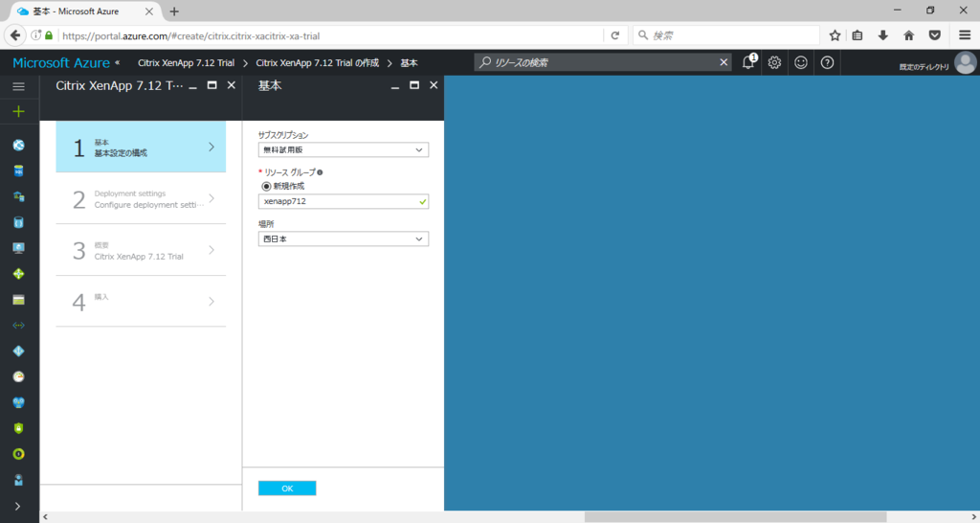980x523 pixels.
Task: Collapse the Microsoft Azure breadcrumb chevron
Action: (x=118, y=62)
